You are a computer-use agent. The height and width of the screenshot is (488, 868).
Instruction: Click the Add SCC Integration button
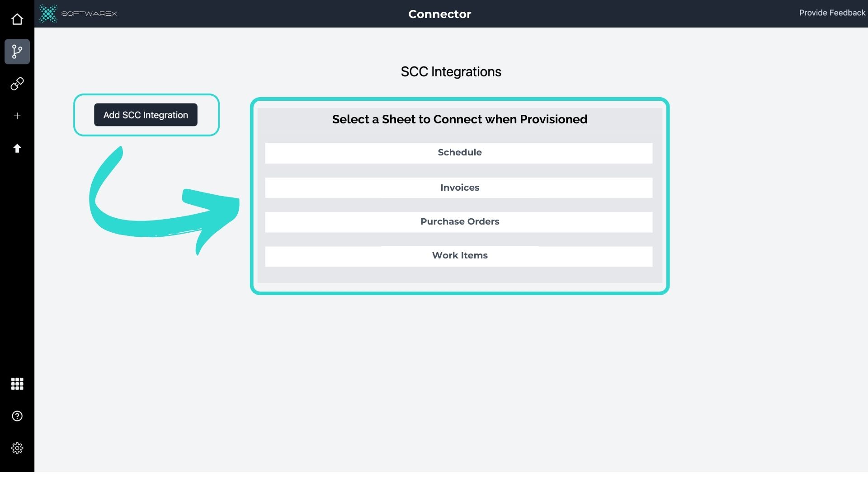[146, 115]
